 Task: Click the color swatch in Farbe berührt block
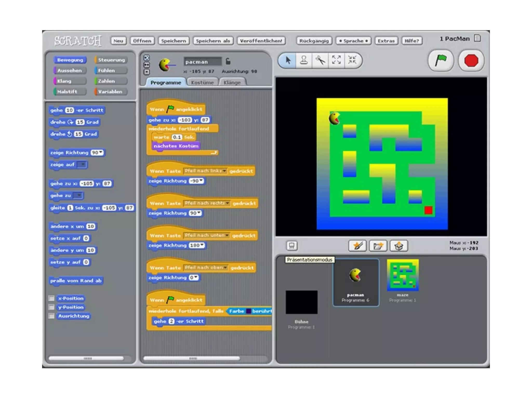point(248,311)
